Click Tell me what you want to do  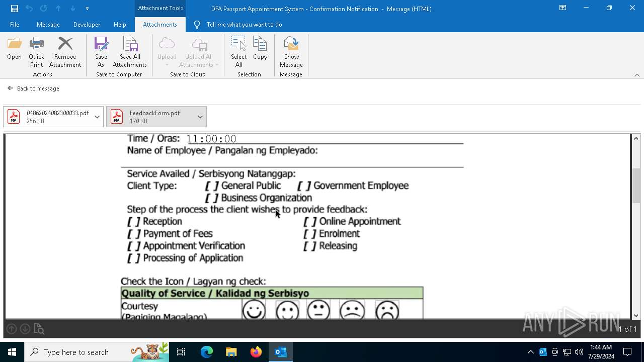pyautogui.click(x=238, y=25)
